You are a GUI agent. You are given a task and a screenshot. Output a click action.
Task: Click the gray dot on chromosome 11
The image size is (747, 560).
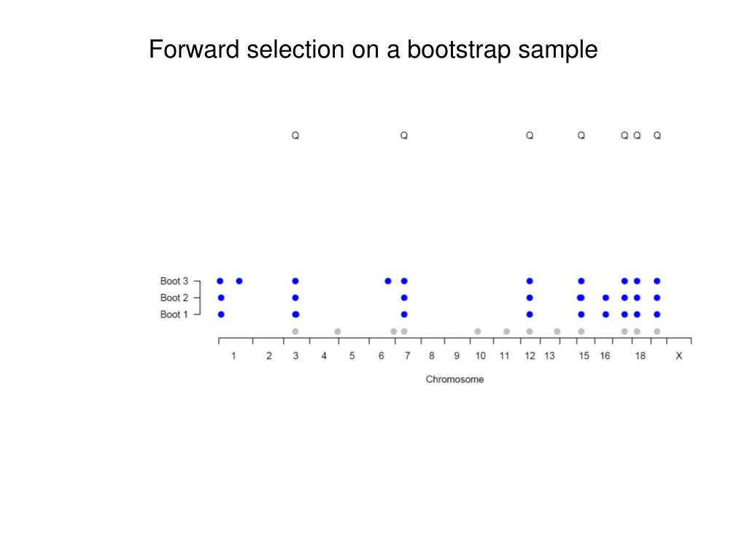tap(506, 332)
